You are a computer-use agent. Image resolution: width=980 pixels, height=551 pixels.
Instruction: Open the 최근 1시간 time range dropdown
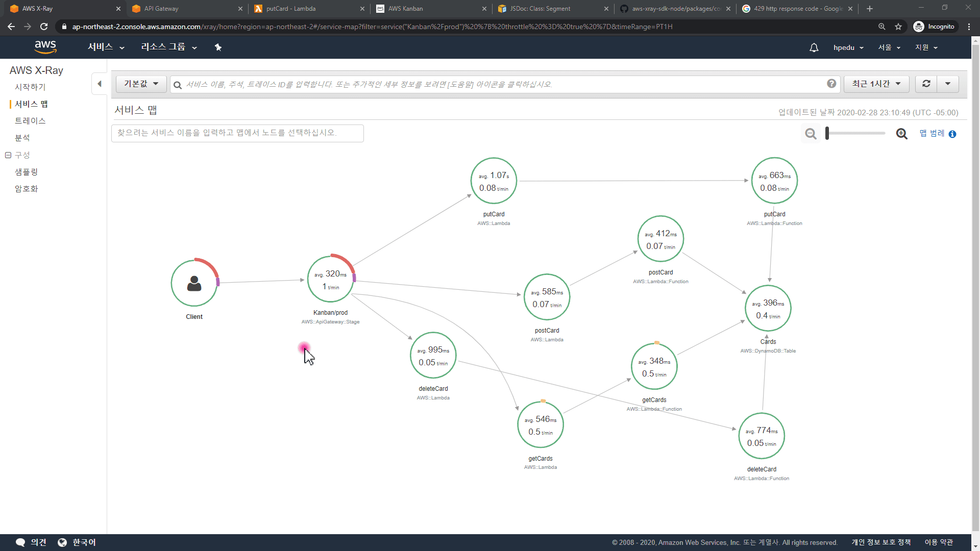pyautogui.click(x=876, y=84)
